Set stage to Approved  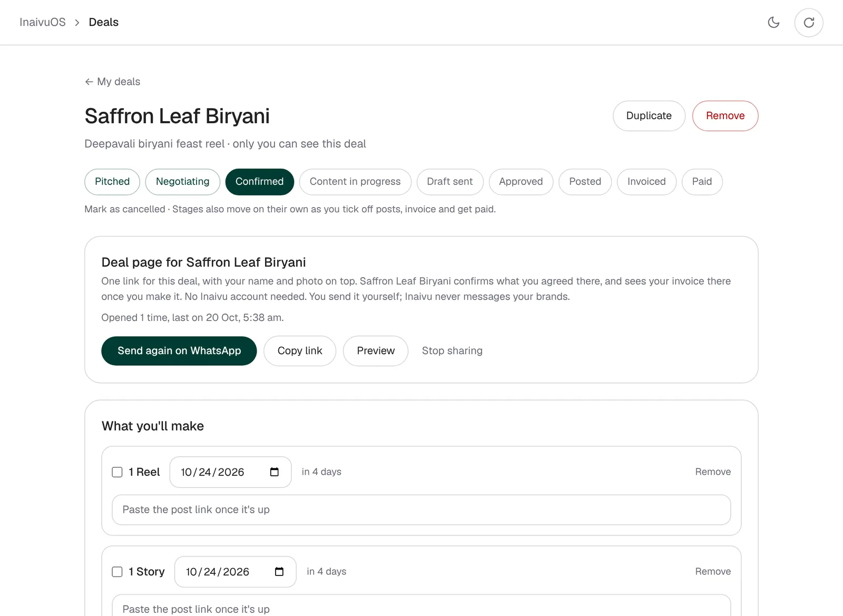pos(521,182)
